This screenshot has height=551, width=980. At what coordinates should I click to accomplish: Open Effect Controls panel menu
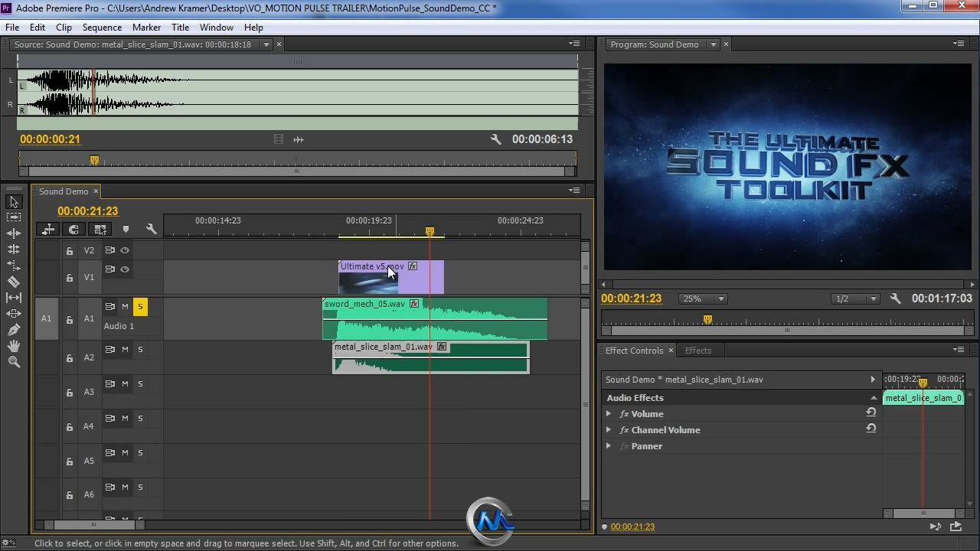pyautogui.click(x=959, y=350)
